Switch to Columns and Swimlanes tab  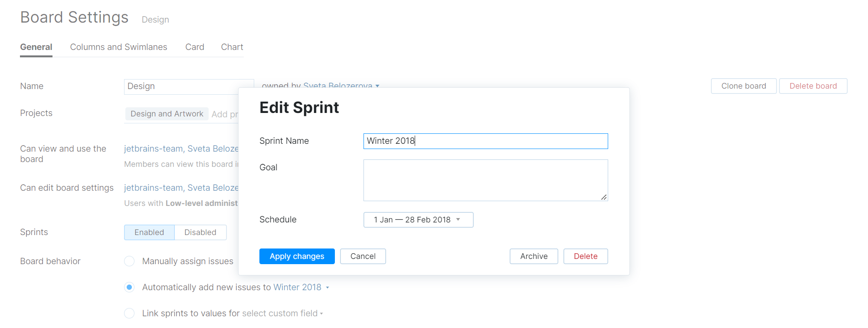(x=118, y=47)
